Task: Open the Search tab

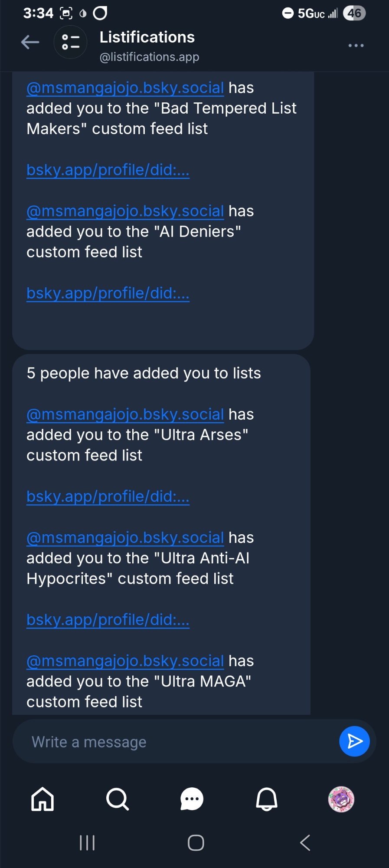Action: (x=117, y=799)
